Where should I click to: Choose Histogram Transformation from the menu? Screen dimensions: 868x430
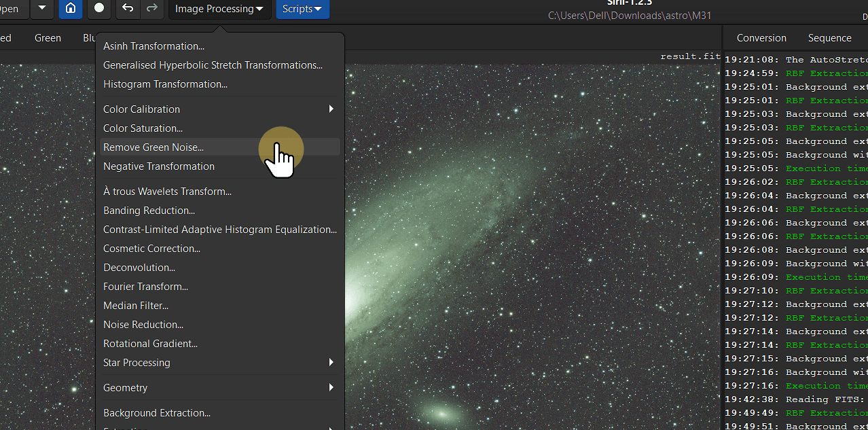point(165,84)
